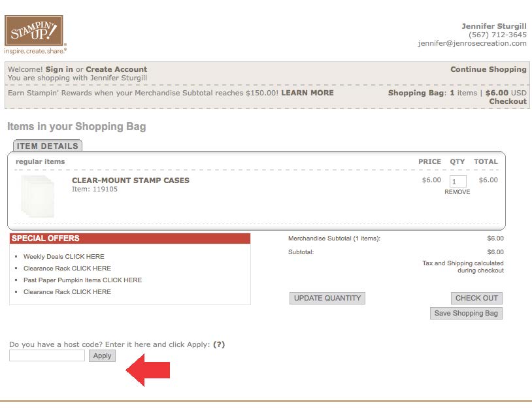Remove the stamp cases item from bag
Image resolution: width=532 pixels, height=411 pixels.
(457, 192)
